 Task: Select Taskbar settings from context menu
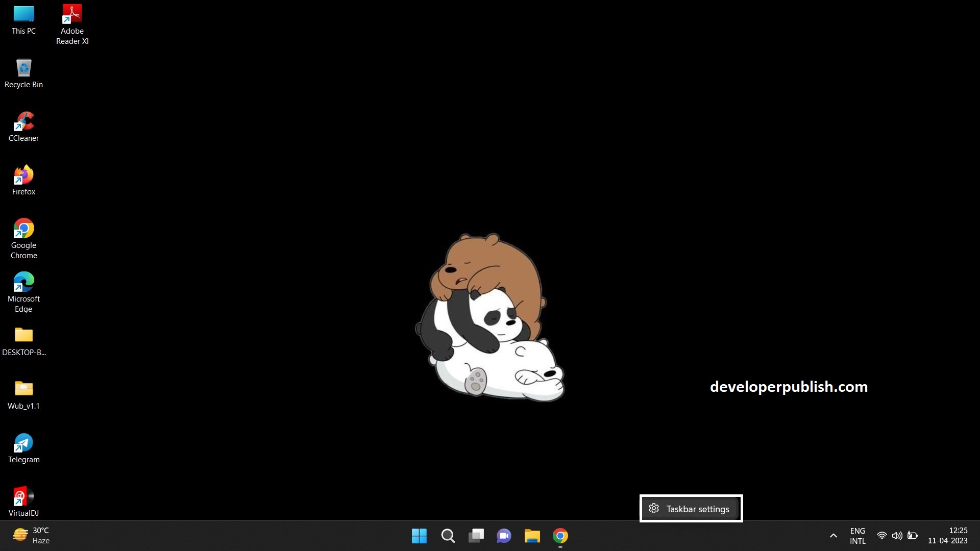(x=691, y=508)
